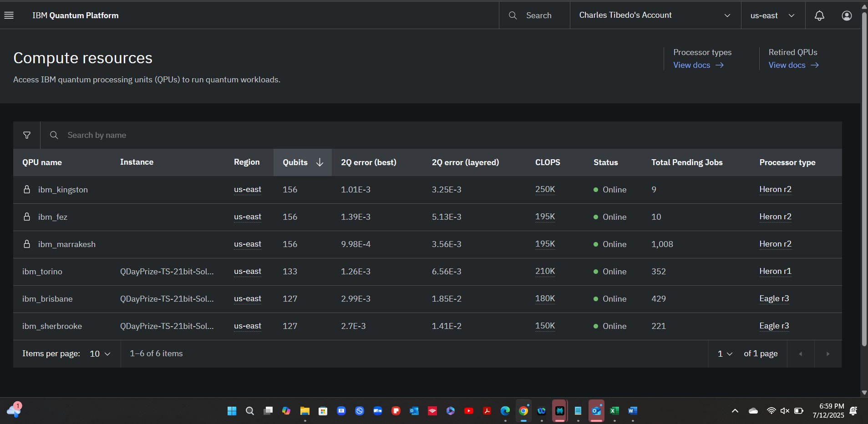Sort by QPU name column header
This screenshot has width=868, height=424.
coord(42,162)
